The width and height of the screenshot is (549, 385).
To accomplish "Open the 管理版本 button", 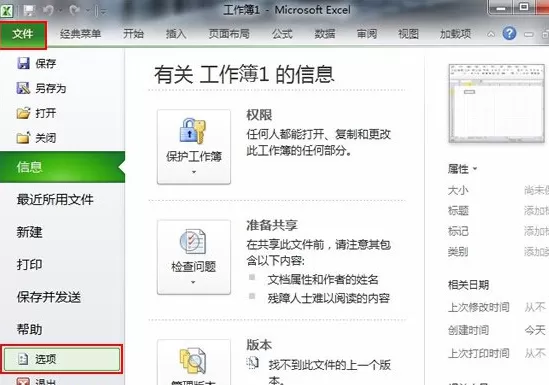I will 194,362.
